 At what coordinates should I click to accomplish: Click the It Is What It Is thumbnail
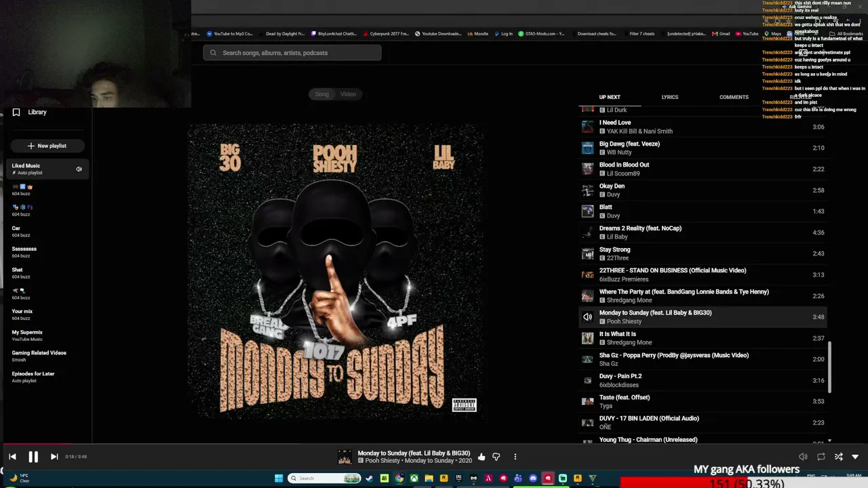pos(588,338)
